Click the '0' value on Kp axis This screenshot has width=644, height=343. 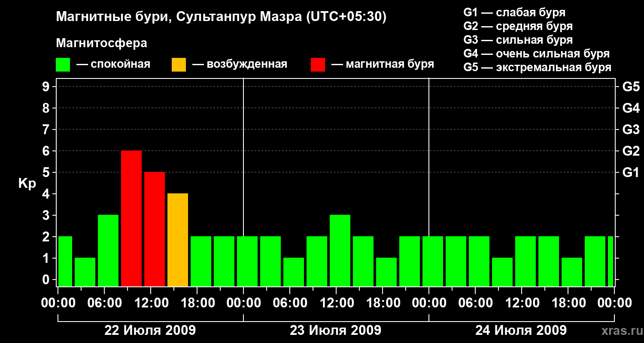tap(47, 280)
